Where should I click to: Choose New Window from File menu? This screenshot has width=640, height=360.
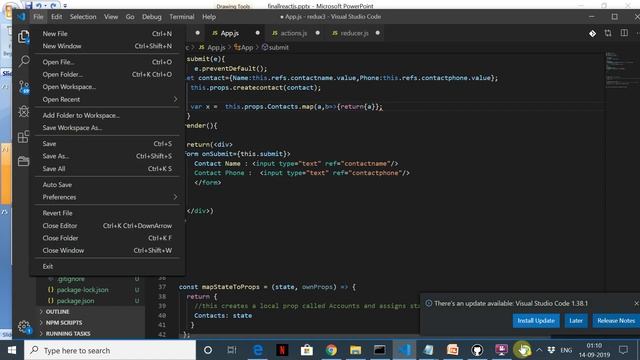(x=107, y=46)
